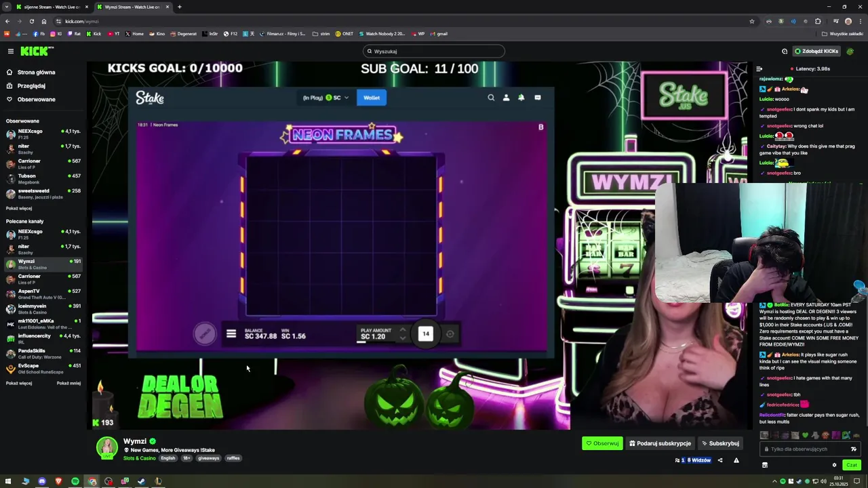Click the English tag
The height and width of the screenshot is (488, 868).
click(168, 459)
